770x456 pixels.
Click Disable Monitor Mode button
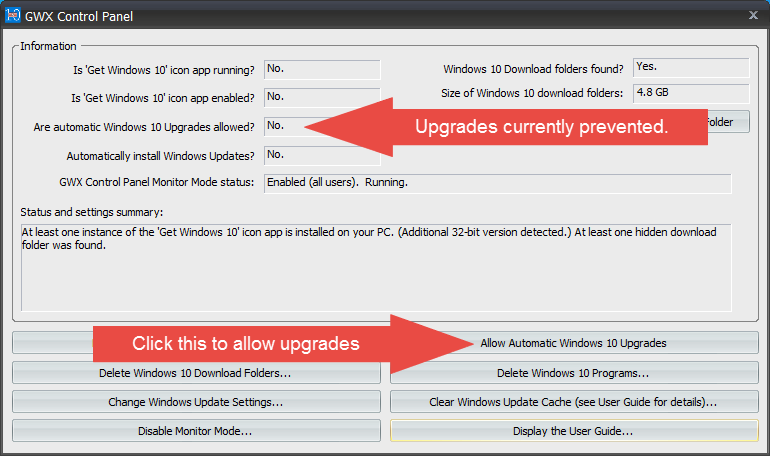[x=196, y=431]
